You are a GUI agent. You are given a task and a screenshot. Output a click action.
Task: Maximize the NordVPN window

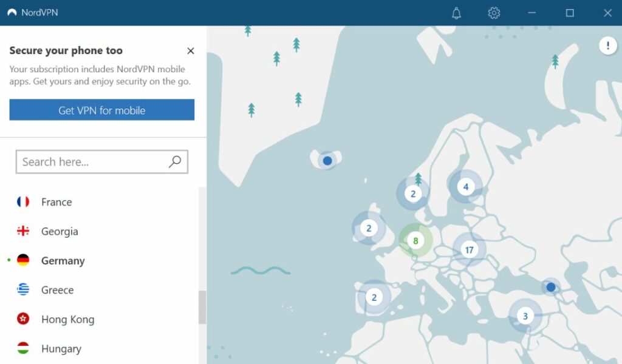[x=570, y=13]
